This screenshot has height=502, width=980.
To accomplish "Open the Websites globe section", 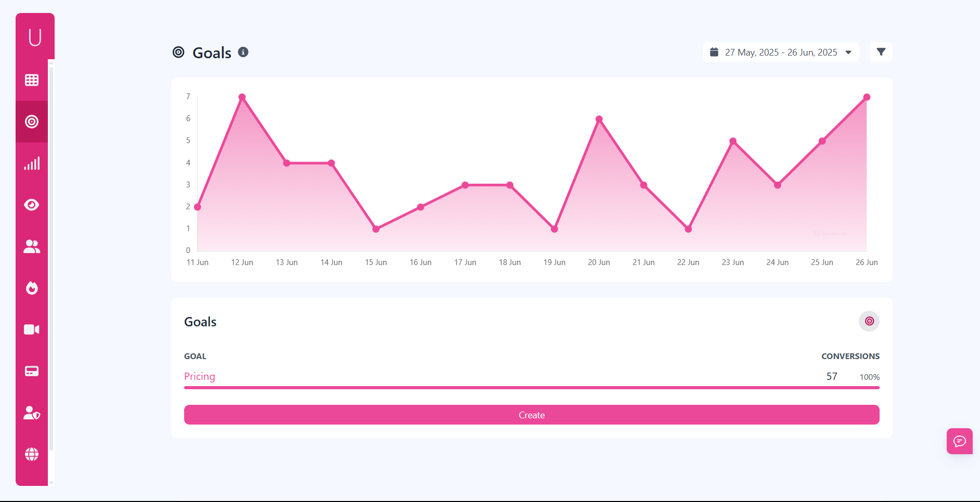I will [x=32, y=454].
